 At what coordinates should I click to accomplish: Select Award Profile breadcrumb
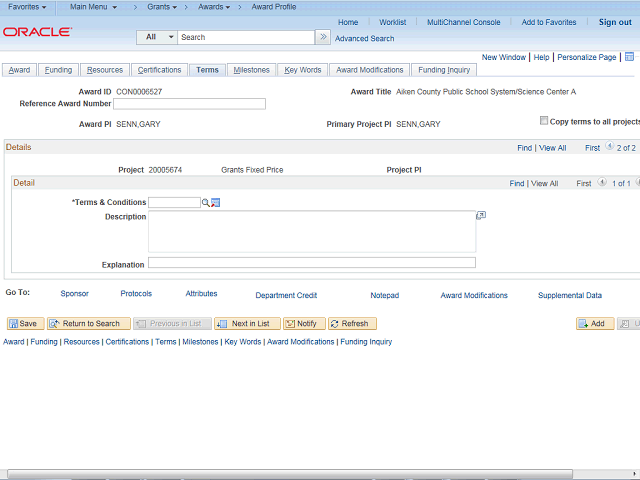pyautogui.click(x=274, y=7)
